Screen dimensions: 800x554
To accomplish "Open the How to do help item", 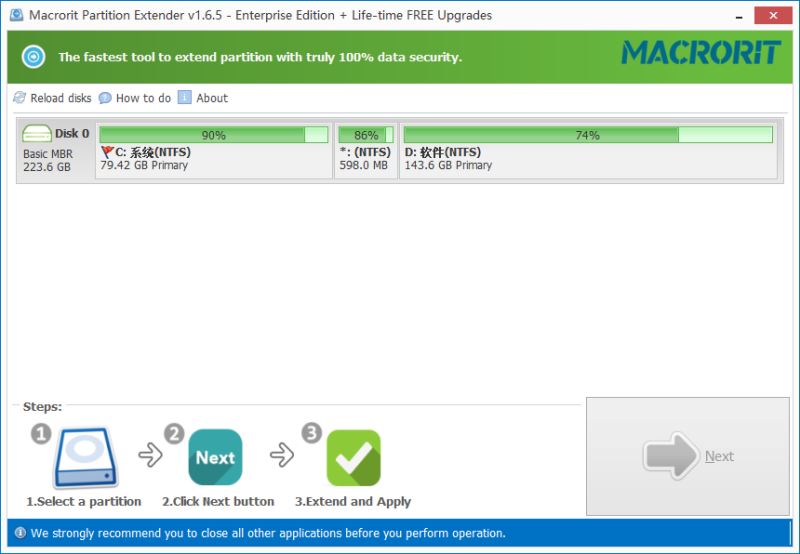I will click(x=135, y=98).
